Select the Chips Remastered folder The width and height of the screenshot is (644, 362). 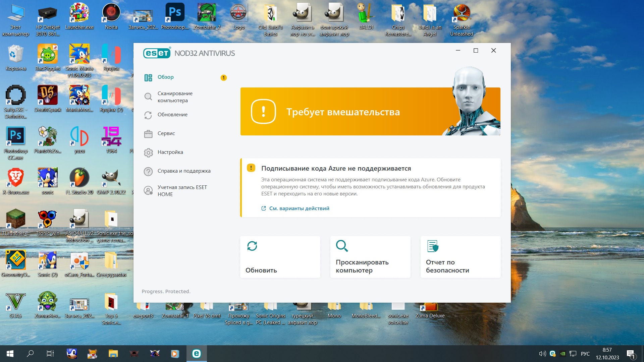pos(398,20)
